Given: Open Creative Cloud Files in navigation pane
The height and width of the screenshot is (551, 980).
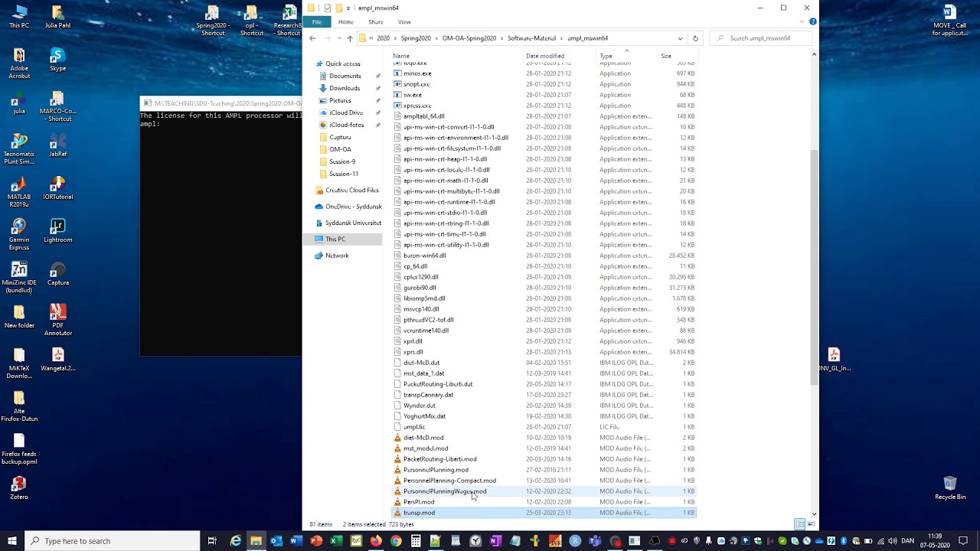Looking at the screenshot, I should (351, 190).
